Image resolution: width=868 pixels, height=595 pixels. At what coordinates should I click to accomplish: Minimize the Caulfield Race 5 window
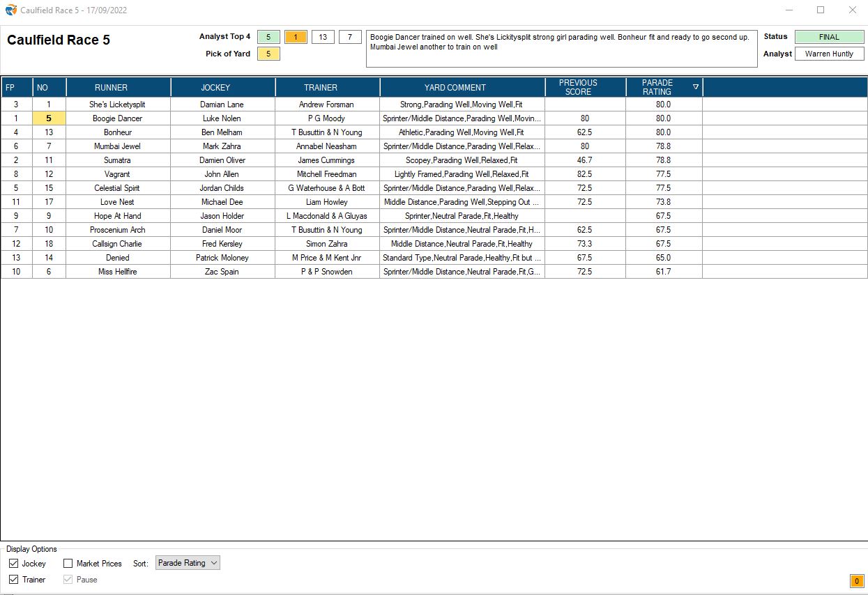(789, 10)
